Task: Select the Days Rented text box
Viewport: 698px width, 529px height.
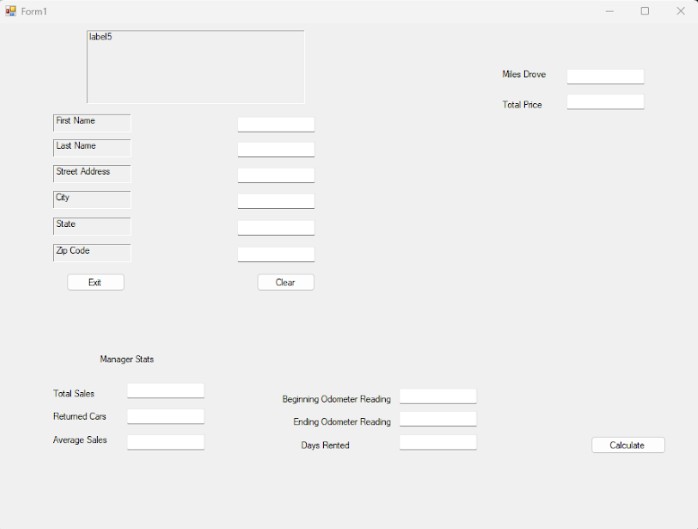Action: point(437,443)
